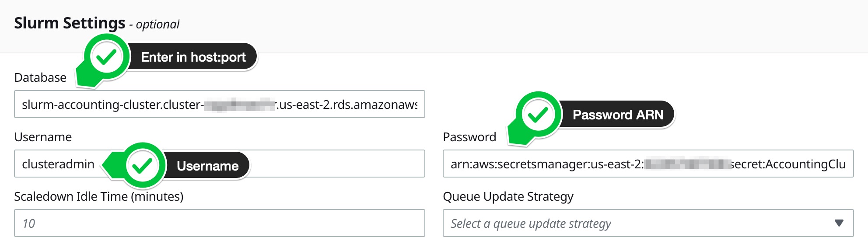This screenshot has width=868, height=251.
Task: Open the Queue Update Strategy dropdown
Action: 648,223
